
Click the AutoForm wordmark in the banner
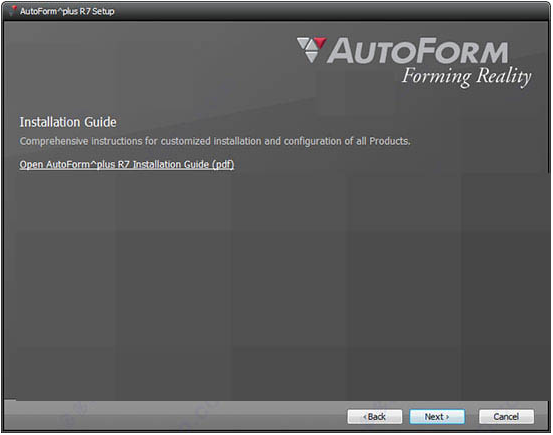tap(418, 51)
